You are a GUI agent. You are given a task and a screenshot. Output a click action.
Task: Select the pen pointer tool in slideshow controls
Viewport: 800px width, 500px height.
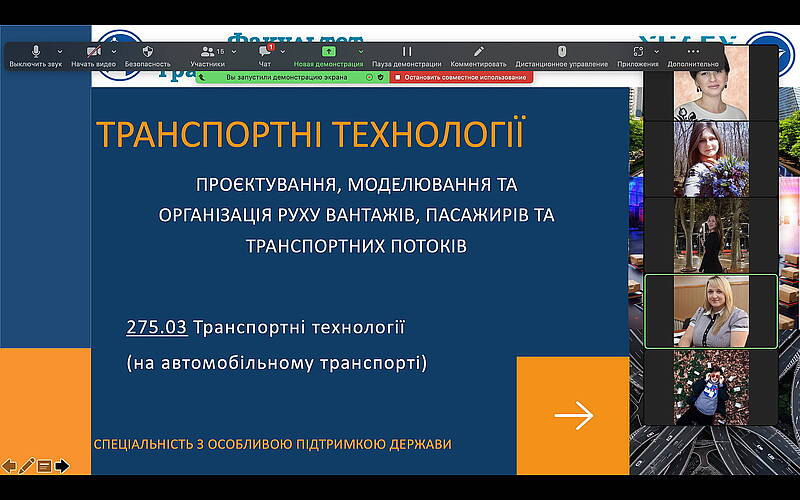tap(27, 466)
